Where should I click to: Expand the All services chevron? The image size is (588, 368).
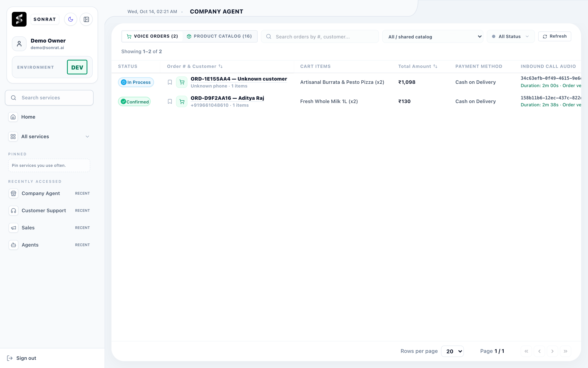click(87, 137)
